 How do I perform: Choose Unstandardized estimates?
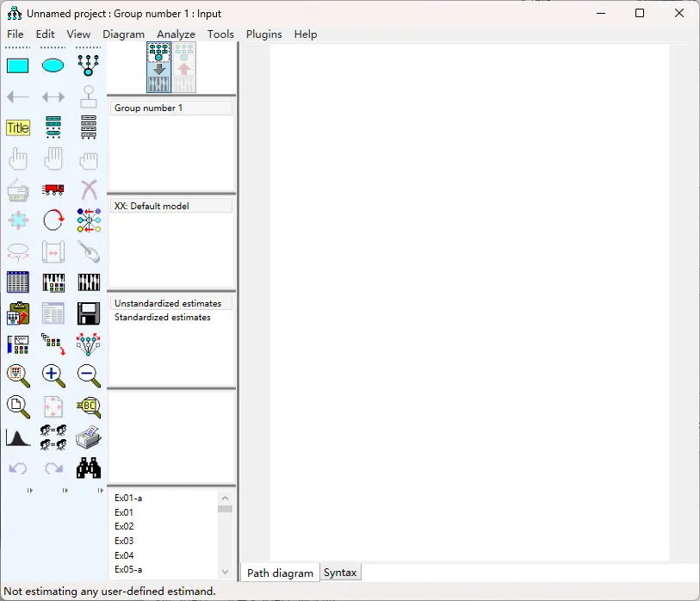click(x=171, y=303)
